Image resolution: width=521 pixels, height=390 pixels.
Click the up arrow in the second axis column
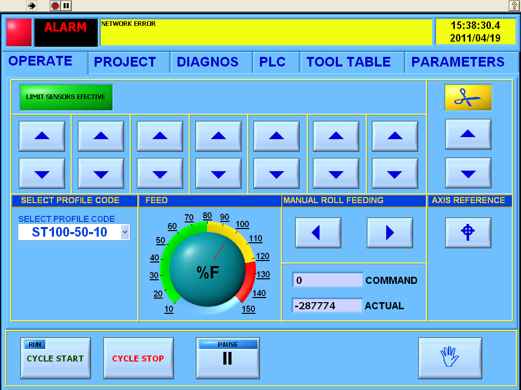[x=101, y=136]
